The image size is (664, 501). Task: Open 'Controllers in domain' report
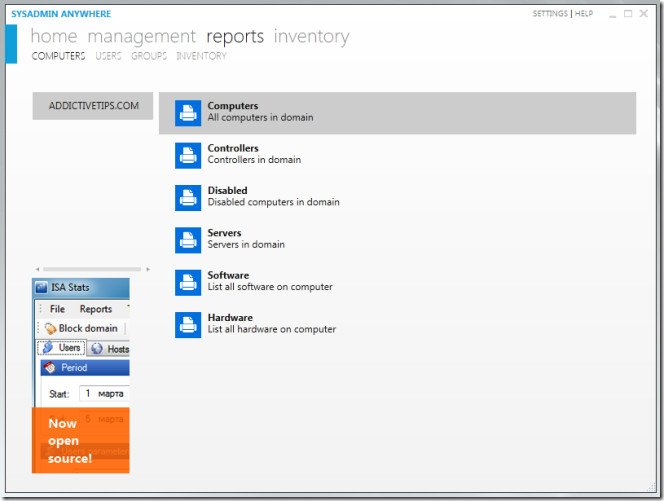pyautogui.click(x=397, y=155)
